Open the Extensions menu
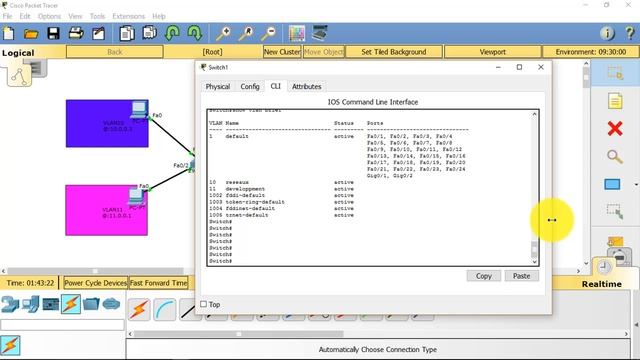Image resolution: width=640 pixels, height=360 pixels. (x=129, y=16)
